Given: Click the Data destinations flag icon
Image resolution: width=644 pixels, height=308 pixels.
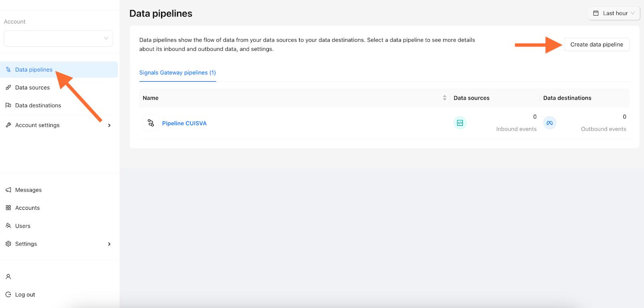Looking at the screenshot, I should [8, 105].
